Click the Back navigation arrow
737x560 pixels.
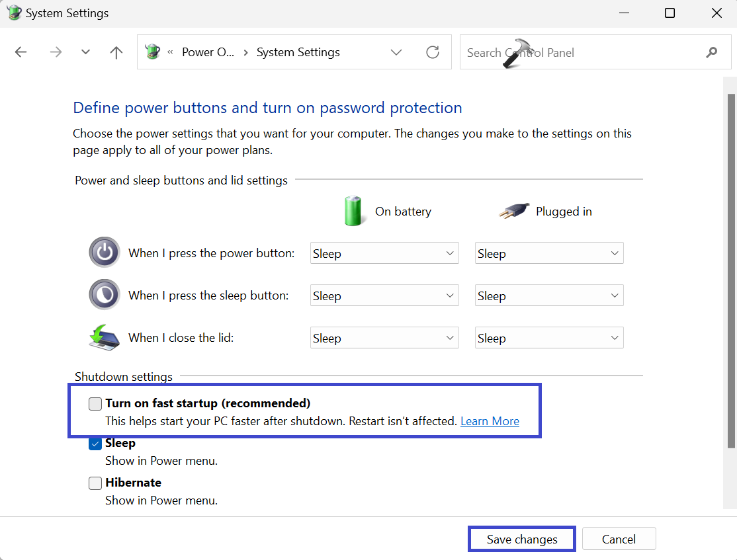pyautogui.click(x=21, y=52)
